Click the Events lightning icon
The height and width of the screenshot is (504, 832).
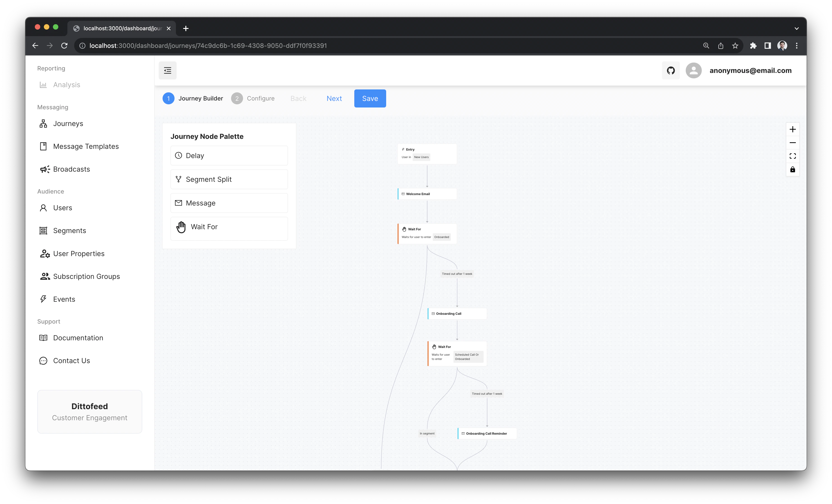coord(44,299)
